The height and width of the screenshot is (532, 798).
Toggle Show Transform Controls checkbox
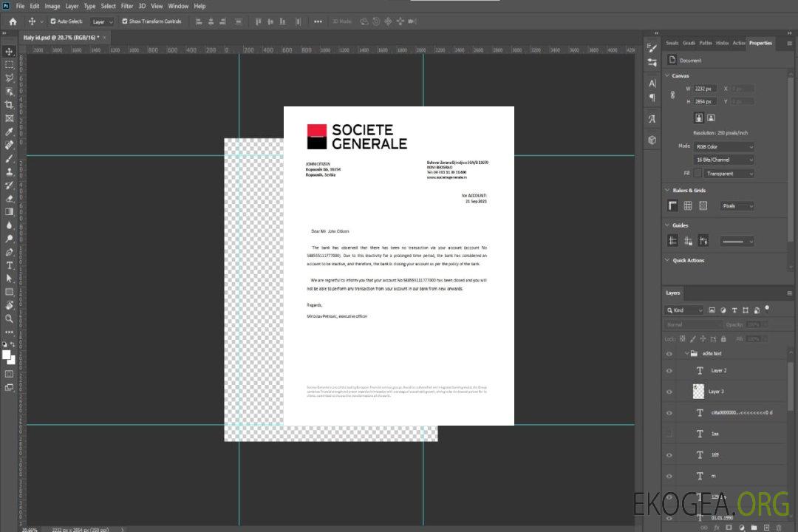point(125,21)
